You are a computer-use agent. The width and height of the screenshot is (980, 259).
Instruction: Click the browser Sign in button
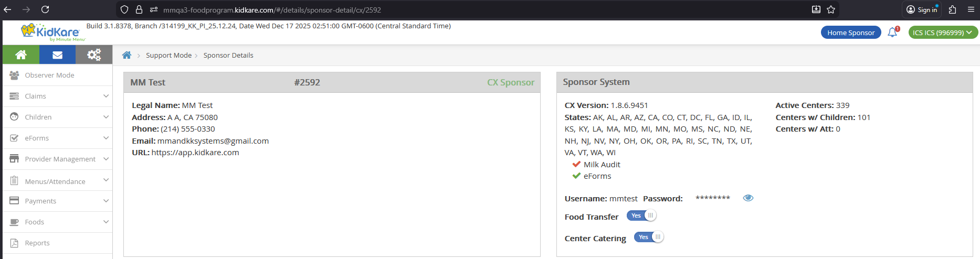[x=922, y=9]
